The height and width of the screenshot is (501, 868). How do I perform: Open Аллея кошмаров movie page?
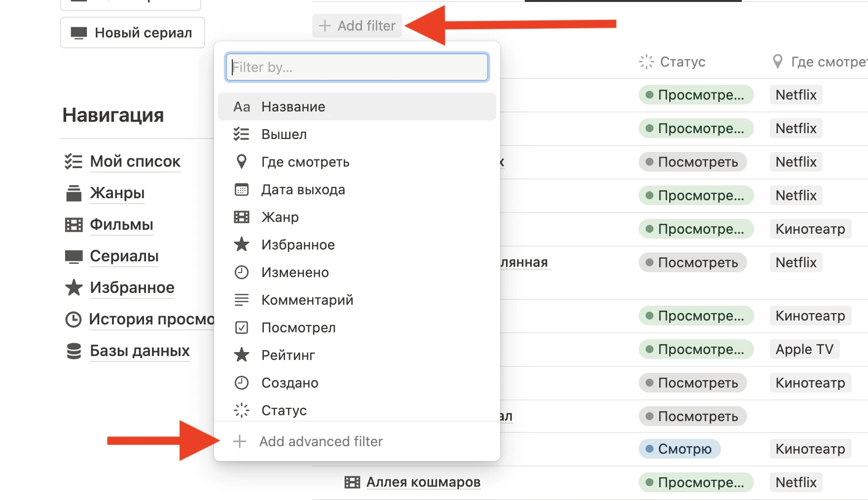pyautogui.click(x=423, y=482)
